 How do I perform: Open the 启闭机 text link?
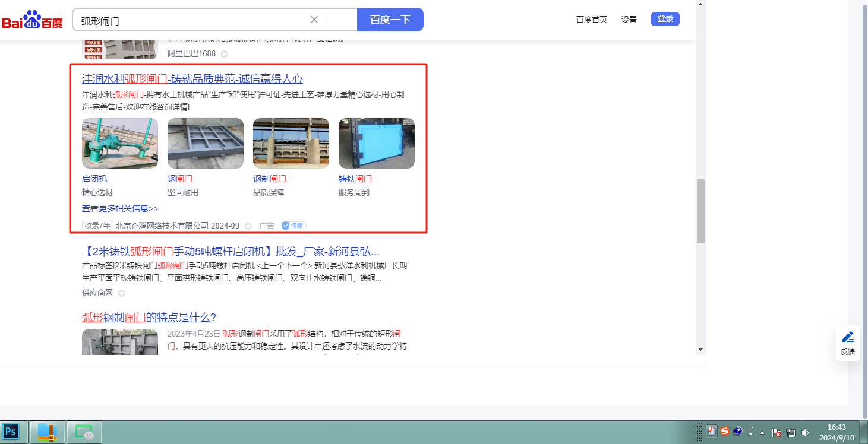point(94,179)
